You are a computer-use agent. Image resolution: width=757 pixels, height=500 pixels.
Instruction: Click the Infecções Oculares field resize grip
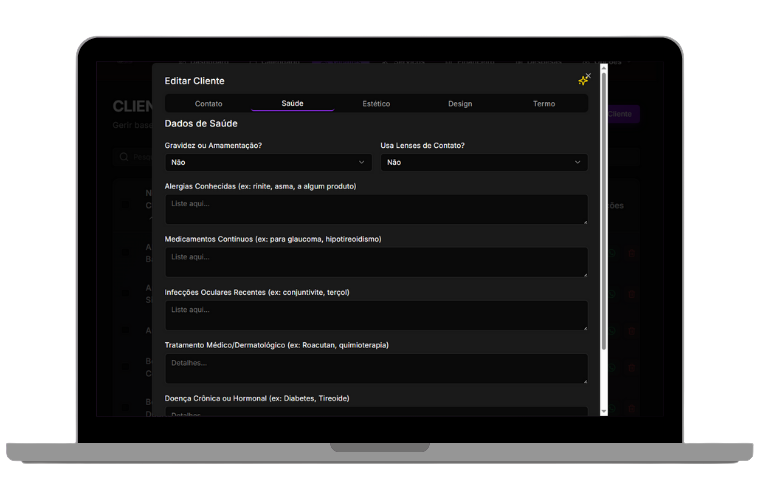585,327
